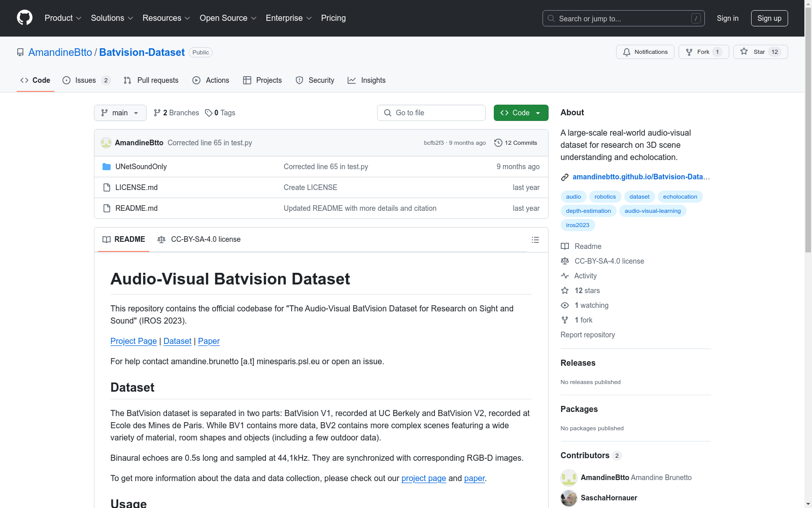812x508 pixels.
Task: Click the link chain icon in About
Action: (x=565, y=177)
